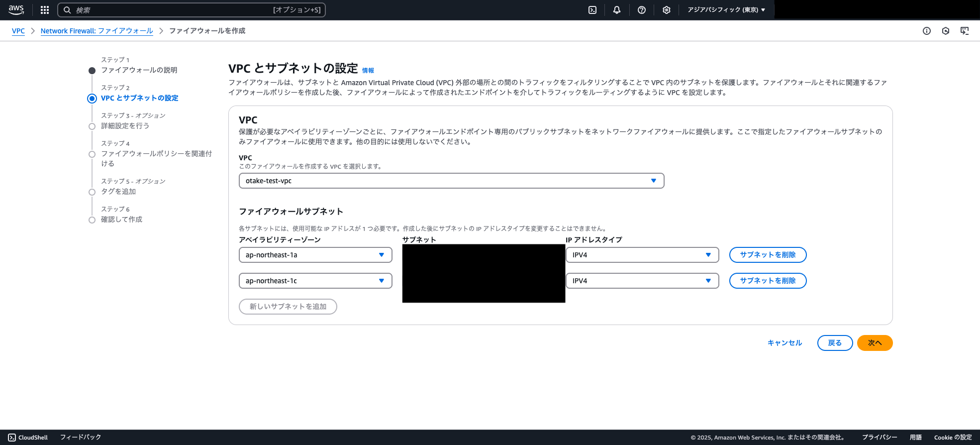
Task: Click the ファイアウォールサブネット section heading
Action: click(x=291, y=212)
